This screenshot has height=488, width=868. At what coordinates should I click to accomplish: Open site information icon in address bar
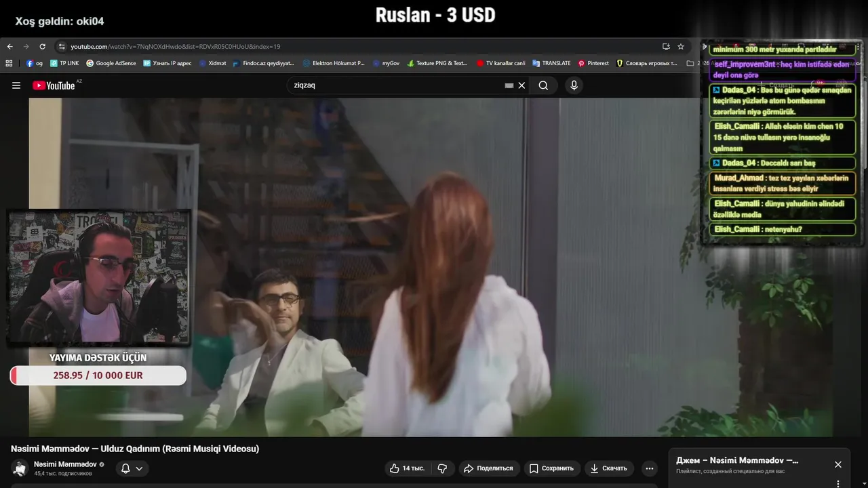(x=62, y=47)
